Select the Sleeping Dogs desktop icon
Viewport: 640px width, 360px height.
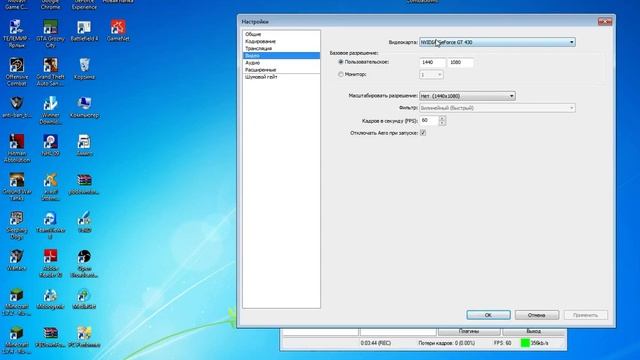[17, 225]
